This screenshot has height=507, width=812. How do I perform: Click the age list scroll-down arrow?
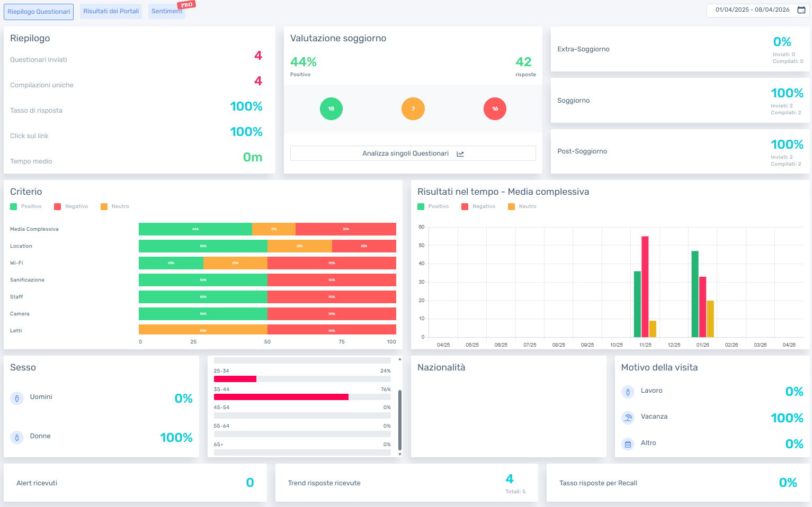point(399,454)
